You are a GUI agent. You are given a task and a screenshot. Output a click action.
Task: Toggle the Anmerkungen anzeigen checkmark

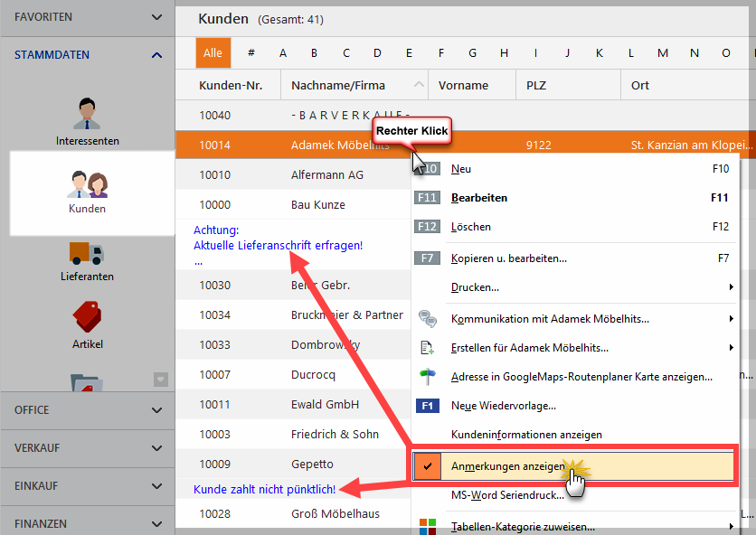point(427,466)
